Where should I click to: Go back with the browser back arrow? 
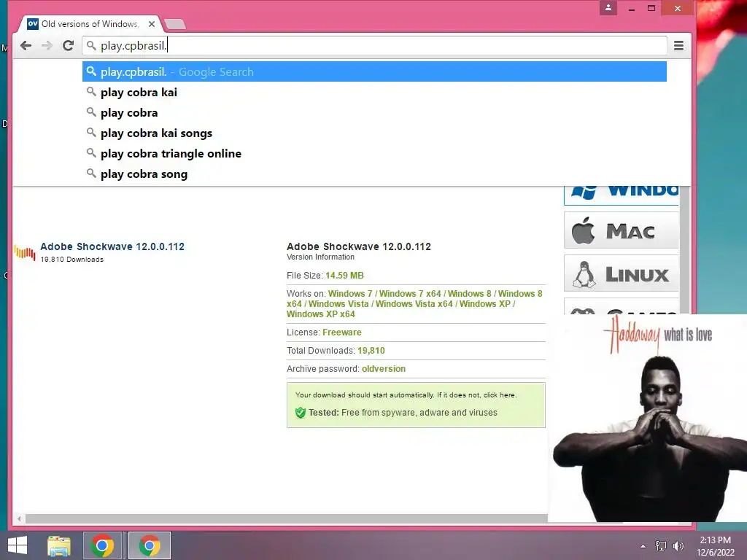click(26, 46)
